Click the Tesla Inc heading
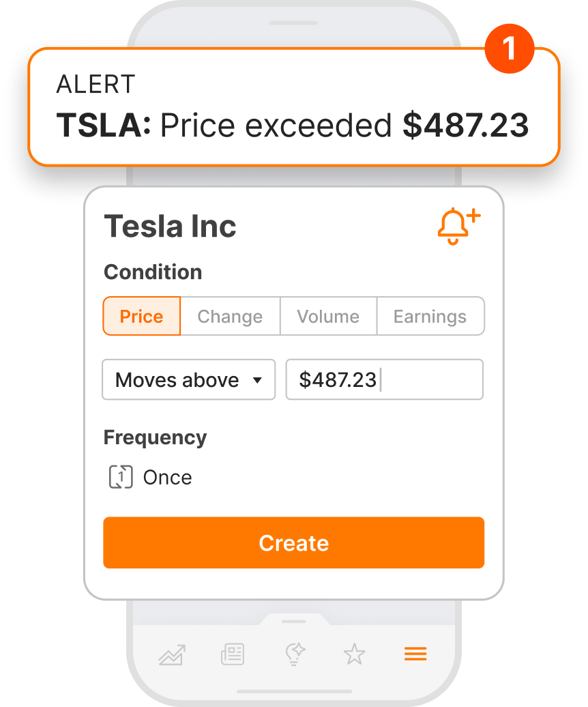The height and width of the screenshot is (707, 588). [170, 226]
